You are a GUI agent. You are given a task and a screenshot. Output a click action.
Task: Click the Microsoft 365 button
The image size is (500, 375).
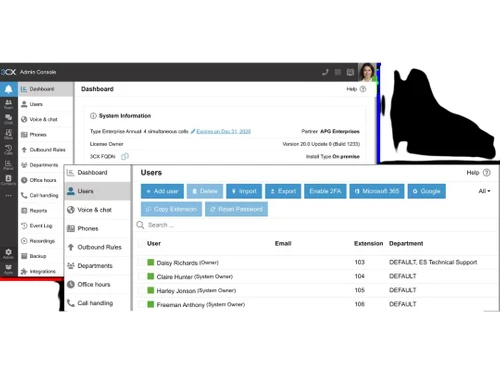pos(377,191)
